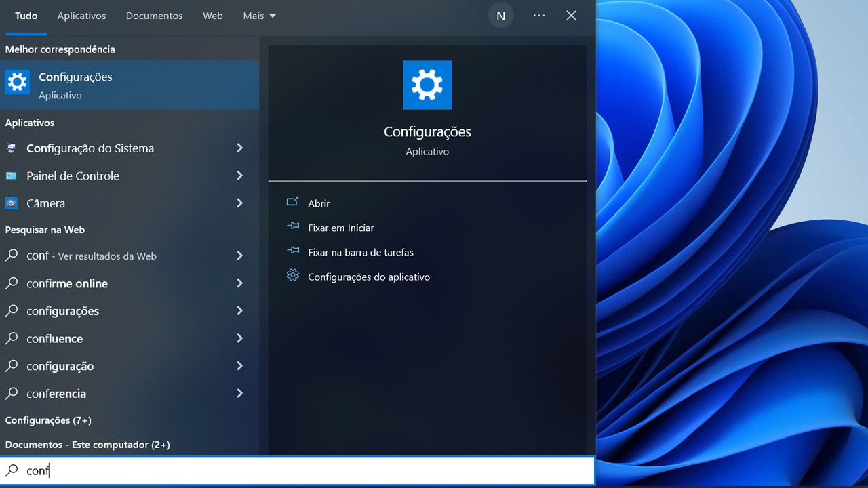Select Configuração do Sistema result text
This screenshot has height=488, width=868.
(90, 148)
